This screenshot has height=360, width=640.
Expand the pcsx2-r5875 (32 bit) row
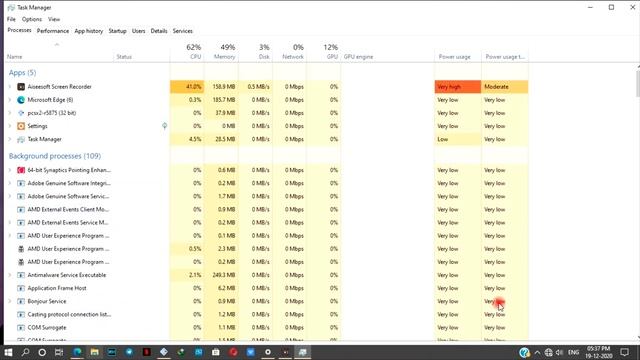click(10, 113)
